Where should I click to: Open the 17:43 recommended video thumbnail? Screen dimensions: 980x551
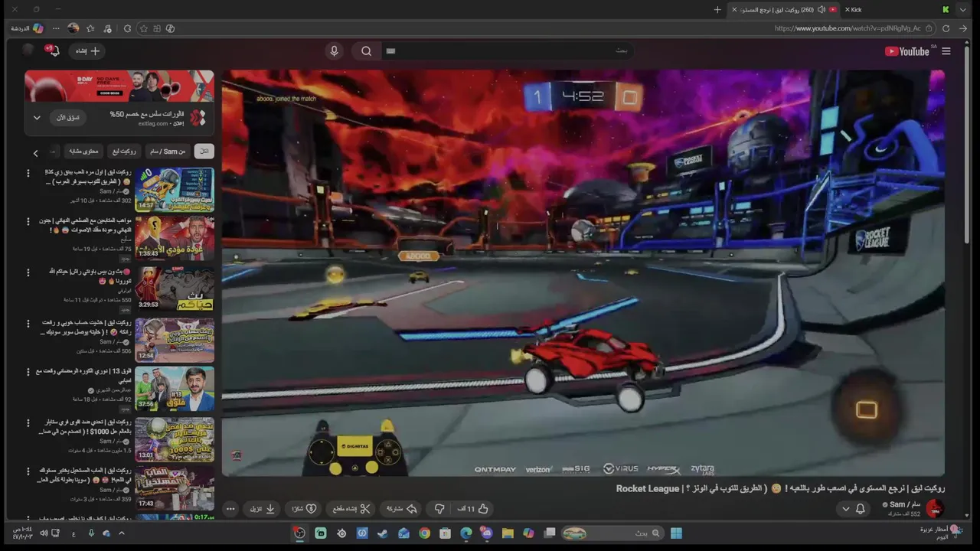[x=175, y=488]
